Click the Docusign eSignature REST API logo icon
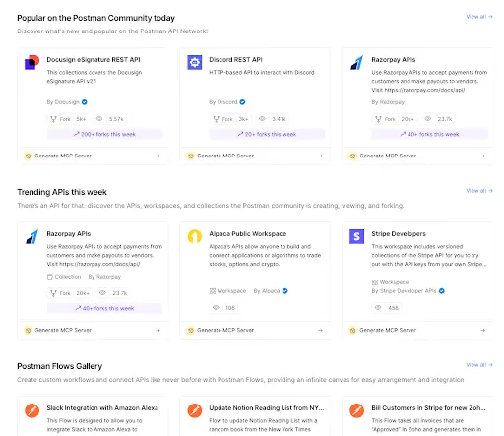504x436 pixels. point(31,62)
